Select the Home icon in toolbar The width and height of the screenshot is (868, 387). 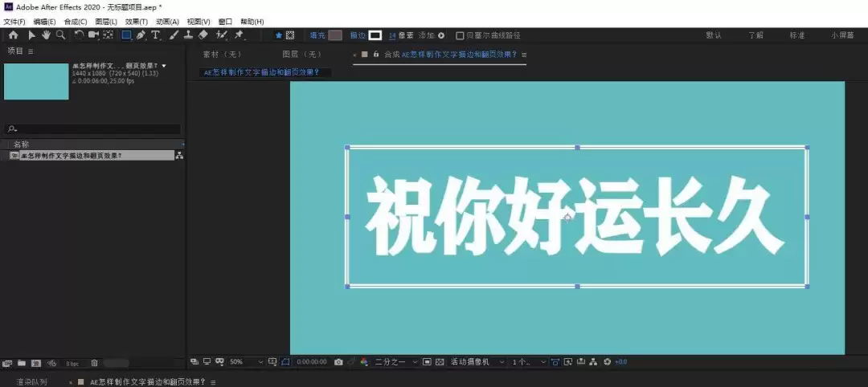(x=14, y=35)
